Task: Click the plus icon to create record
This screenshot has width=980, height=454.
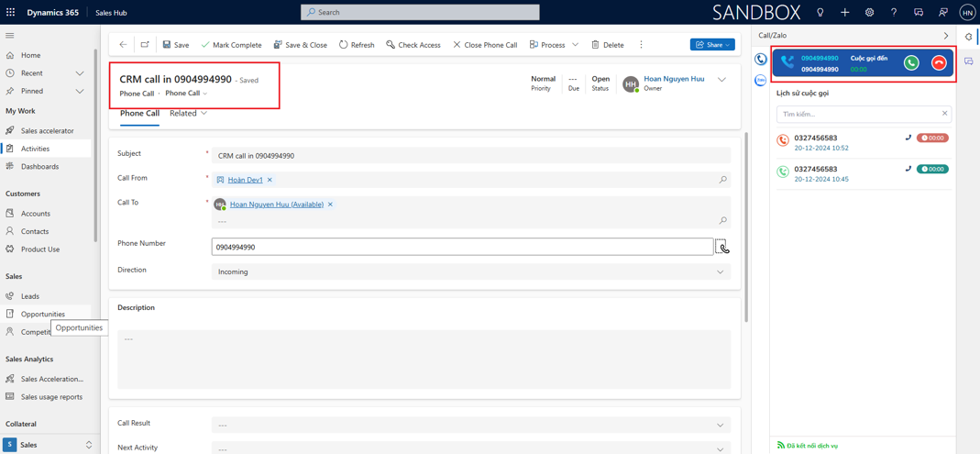Action: [844, 13]
